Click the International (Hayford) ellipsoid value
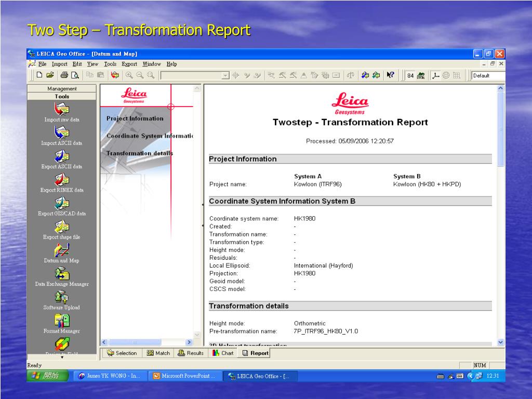Screen dimensions: 532x399 click(323, 265)
